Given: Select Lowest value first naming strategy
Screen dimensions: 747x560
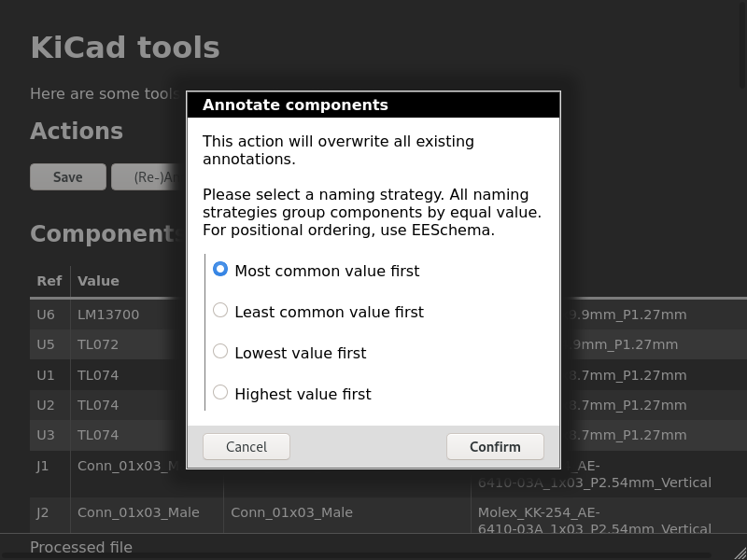Looking at the screenshot, I should click(x=220, y=352).
